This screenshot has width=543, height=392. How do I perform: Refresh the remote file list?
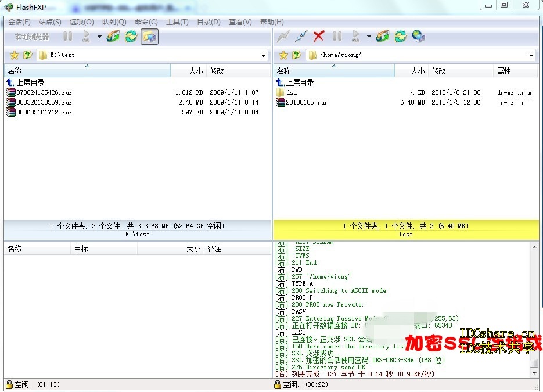401,37
